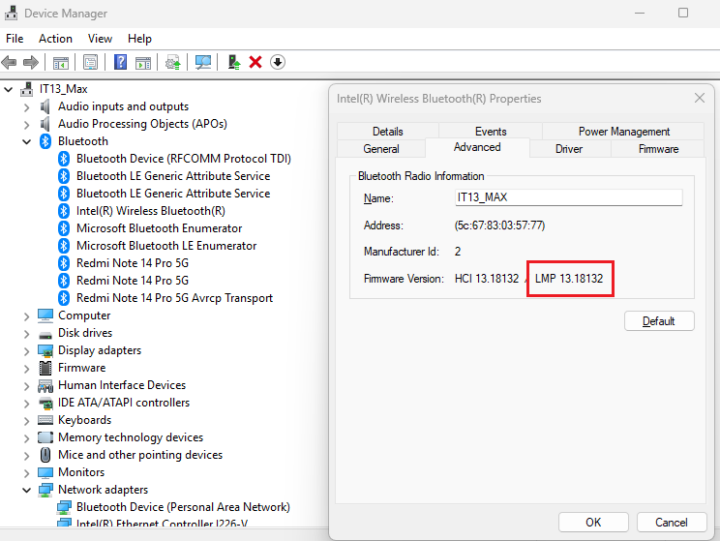Screen dimensions: 720x541
Task: Click the Disable device down-arrow icon
Action: [277, 62]
